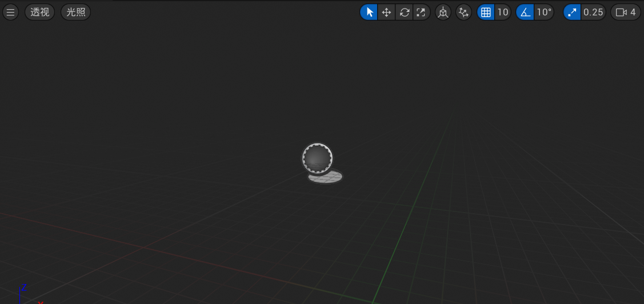Activate the scale objects tool
This screenshot has height=304, width=644.
[421, 13]
